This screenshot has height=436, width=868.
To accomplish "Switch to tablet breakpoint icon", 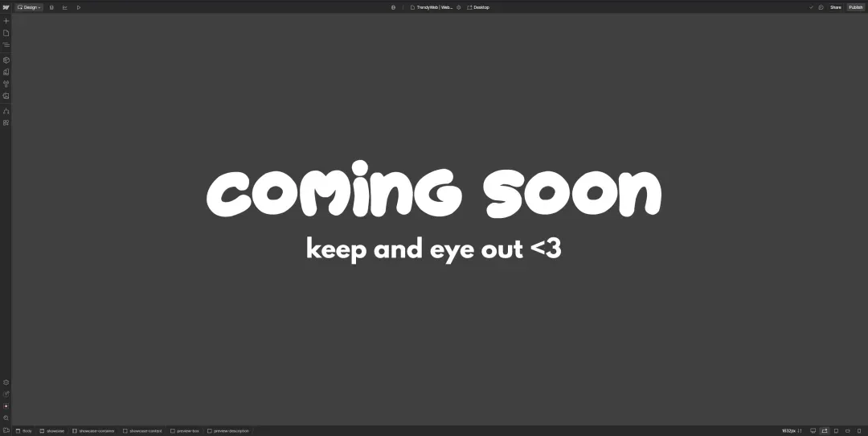I will pyautogui.click(x=836, y=430).
